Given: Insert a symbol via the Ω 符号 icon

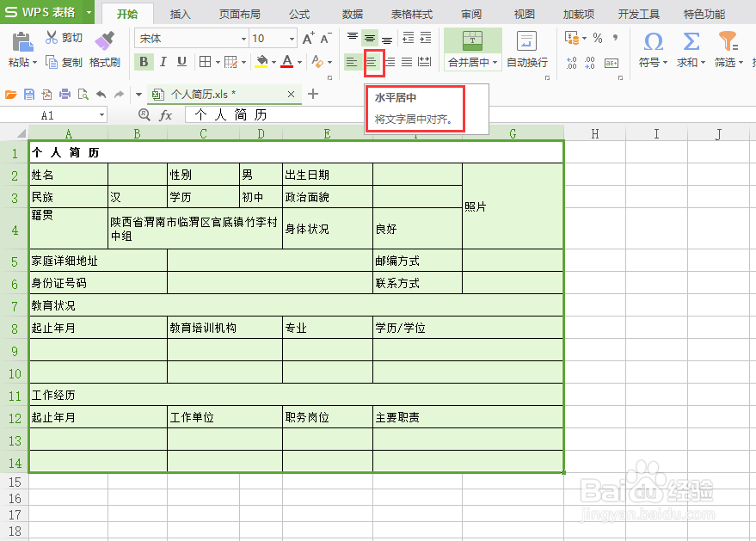Looking at the screenshot, I should 653,42.
